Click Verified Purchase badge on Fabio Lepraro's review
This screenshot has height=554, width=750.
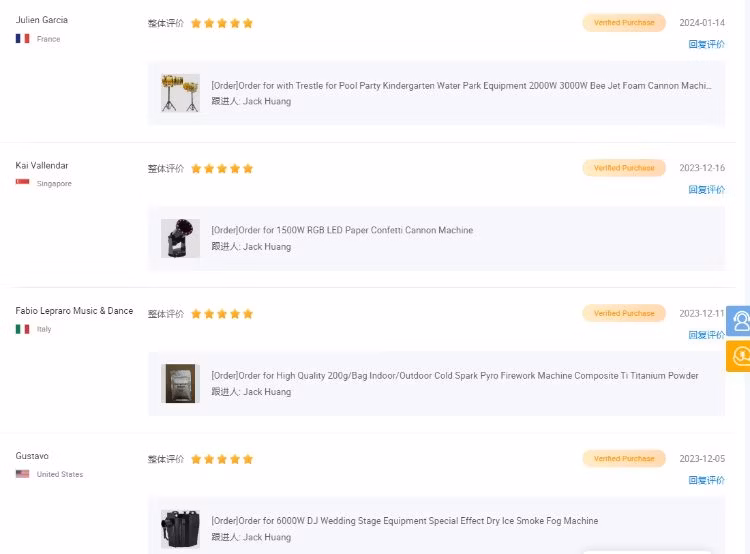pos(624,313)
